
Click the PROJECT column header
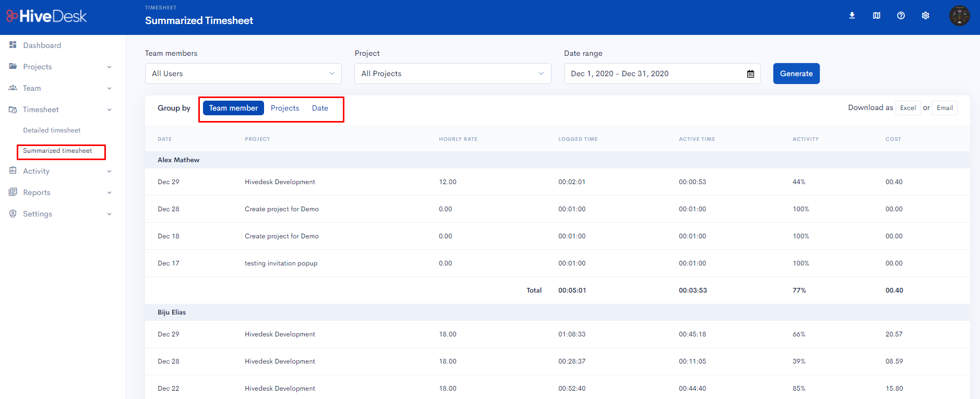pyautogui.click(x=257, y=139)
